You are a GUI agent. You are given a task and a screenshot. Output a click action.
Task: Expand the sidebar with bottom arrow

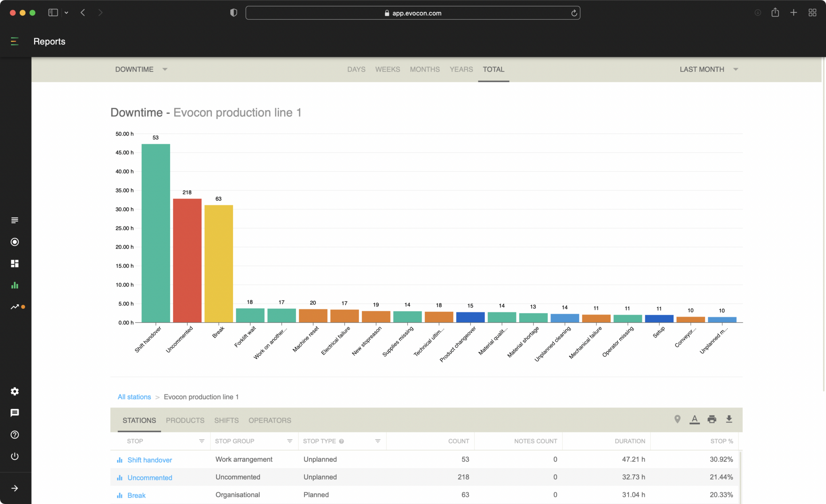click(15, 488)
